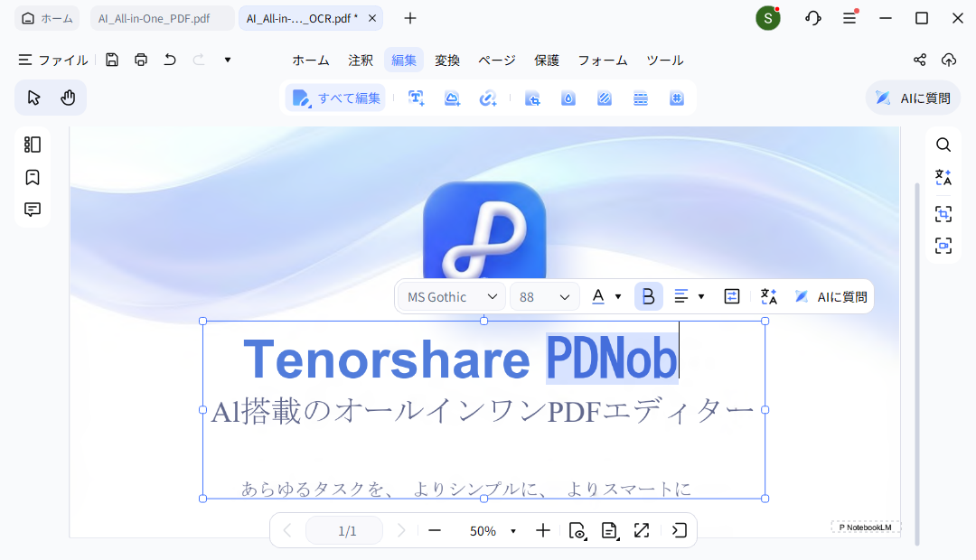Zoom out with the minus button

[x=435, y=531]
